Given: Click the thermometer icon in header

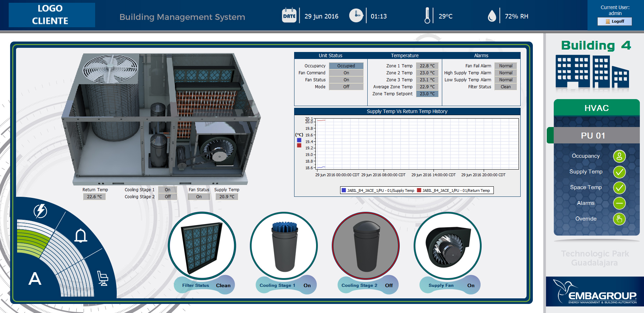Looking at the screenshot, I should 427,16.
